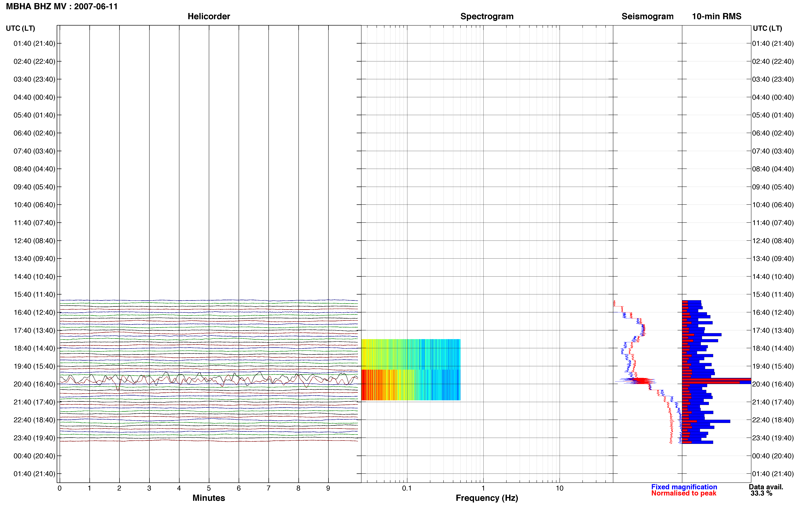Click left axis label '19:40 (15:40)'
Screen dimensions: 812x508
(x=34, y=366)
